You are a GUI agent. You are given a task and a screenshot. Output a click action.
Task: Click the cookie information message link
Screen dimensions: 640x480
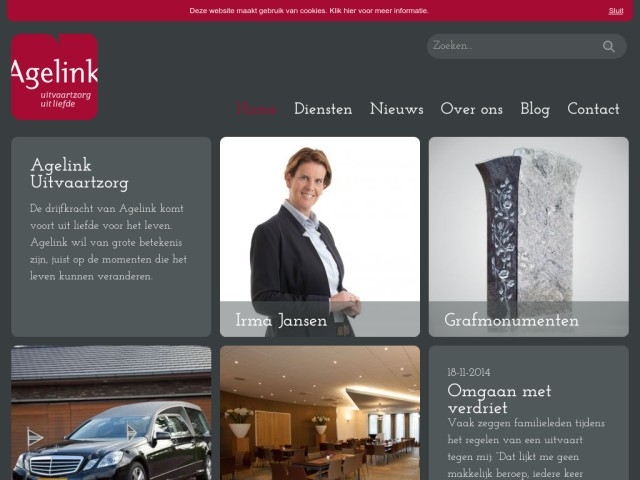(x=309, y=11)
